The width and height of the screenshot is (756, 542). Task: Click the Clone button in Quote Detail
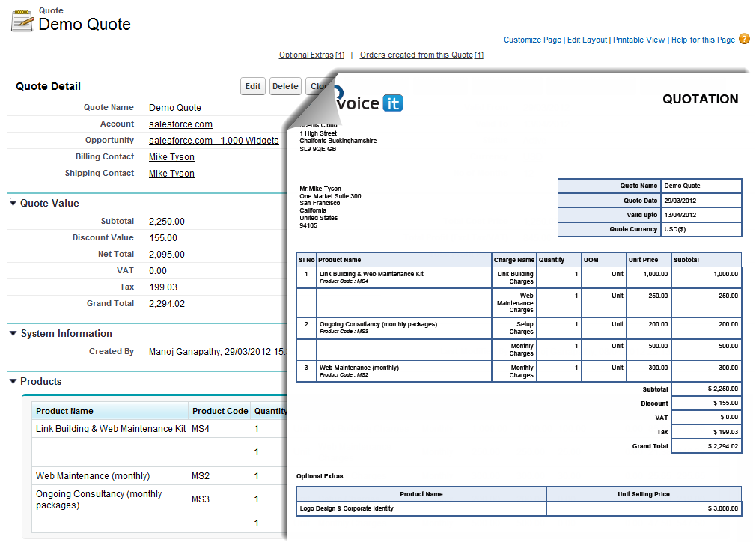pyautogui.click(x=317, y=86)
